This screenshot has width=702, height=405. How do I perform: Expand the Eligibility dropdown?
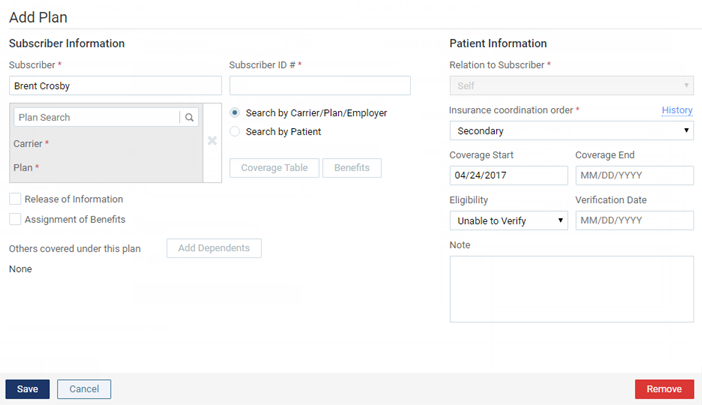tap(509, 221)
